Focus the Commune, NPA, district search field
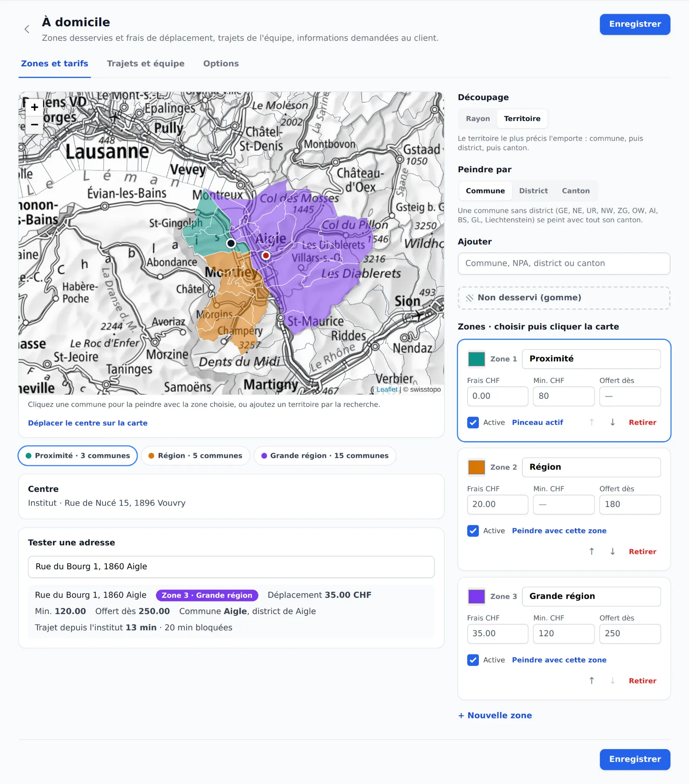 tap(564, 264)
